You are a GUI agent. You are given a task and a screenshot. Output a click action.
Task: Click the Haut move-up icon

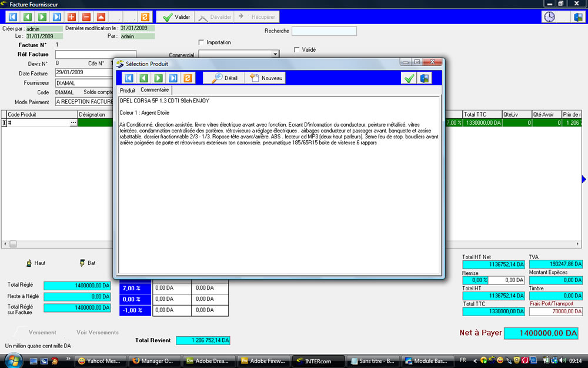click(x=29, y=263)
